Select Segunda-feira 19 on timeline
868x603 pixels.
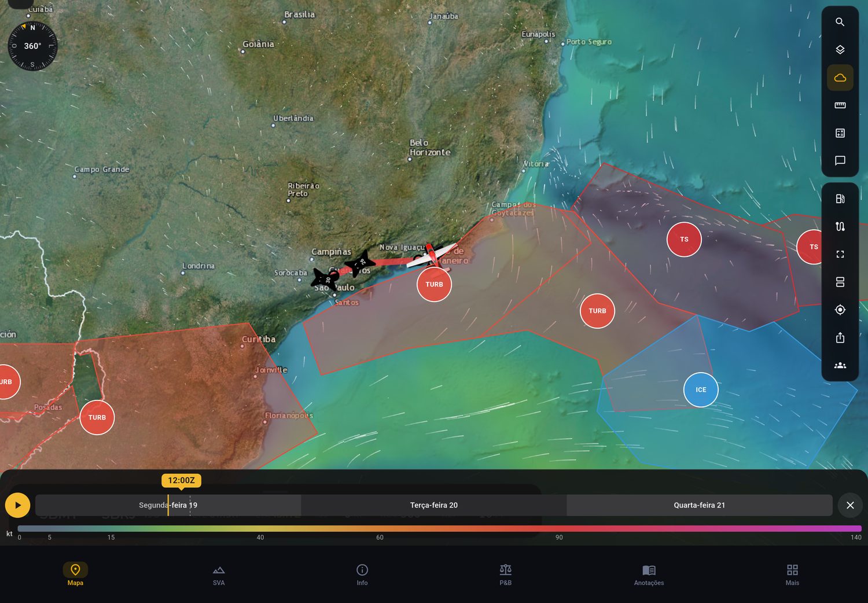tap(168, 505)
